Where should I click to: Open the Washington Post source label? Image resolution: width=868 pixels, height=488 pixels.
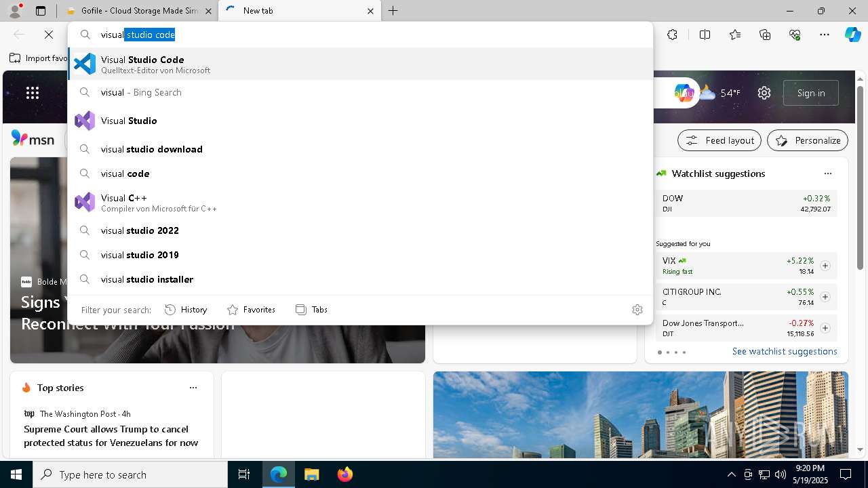coord(77,413)
